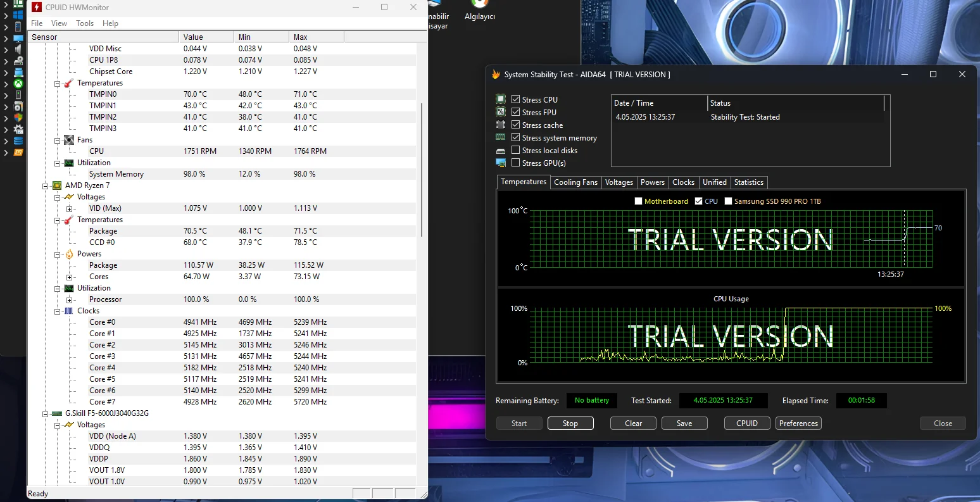This screenshot has height=502, width=980.
Task: Click the flame icon beside Powers
Action: [69, 254]
